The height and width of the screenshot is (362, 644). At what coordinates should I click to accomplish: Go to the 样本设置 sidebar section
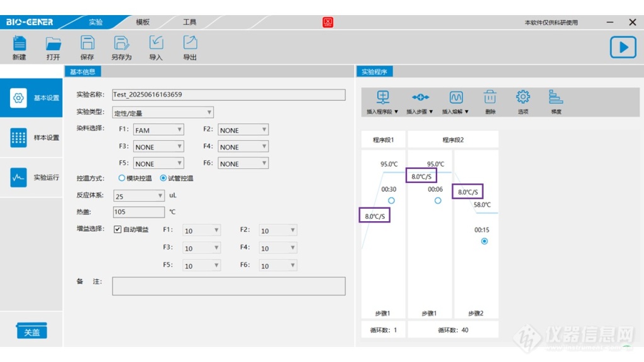(31, 138)
